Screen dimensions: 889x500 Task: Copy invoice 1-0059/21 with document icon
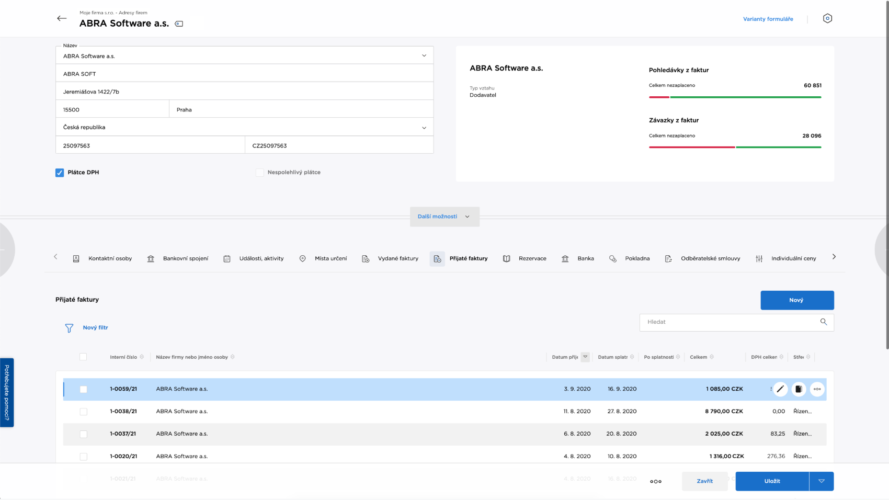[x=798, y=389]
